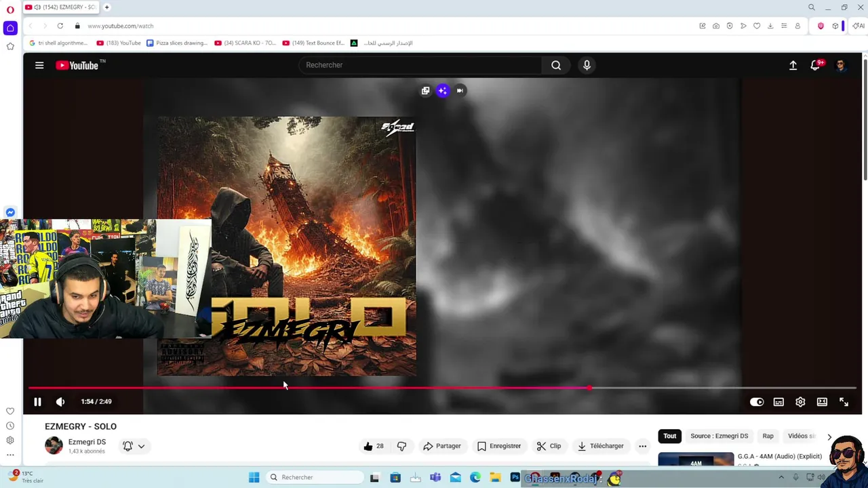Open Opera sidebar history clock
The width and height of the screenshot is (868, 488).
click(10, 426)
